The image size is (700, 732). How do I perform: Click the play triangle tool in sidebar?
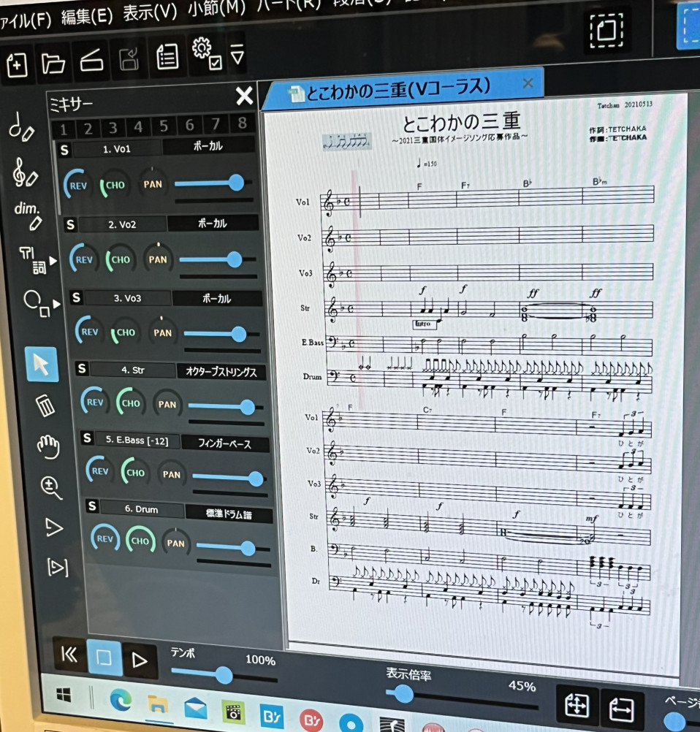point(53,527)
